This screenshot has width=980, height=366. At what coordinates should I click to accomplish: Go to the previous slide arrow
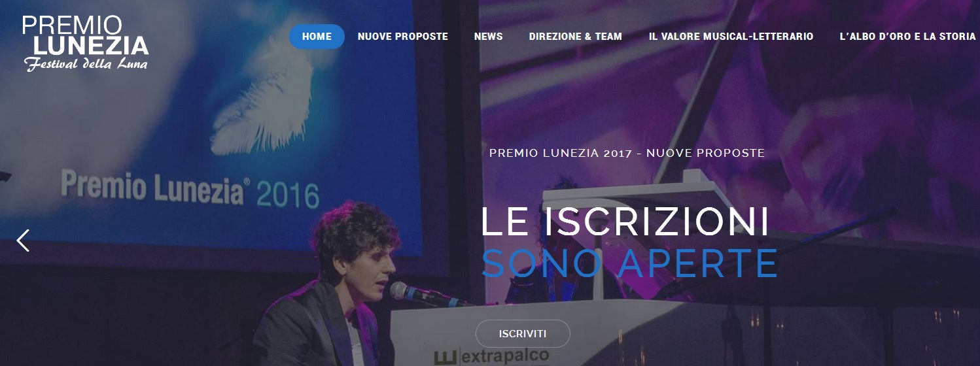(23, 241)
